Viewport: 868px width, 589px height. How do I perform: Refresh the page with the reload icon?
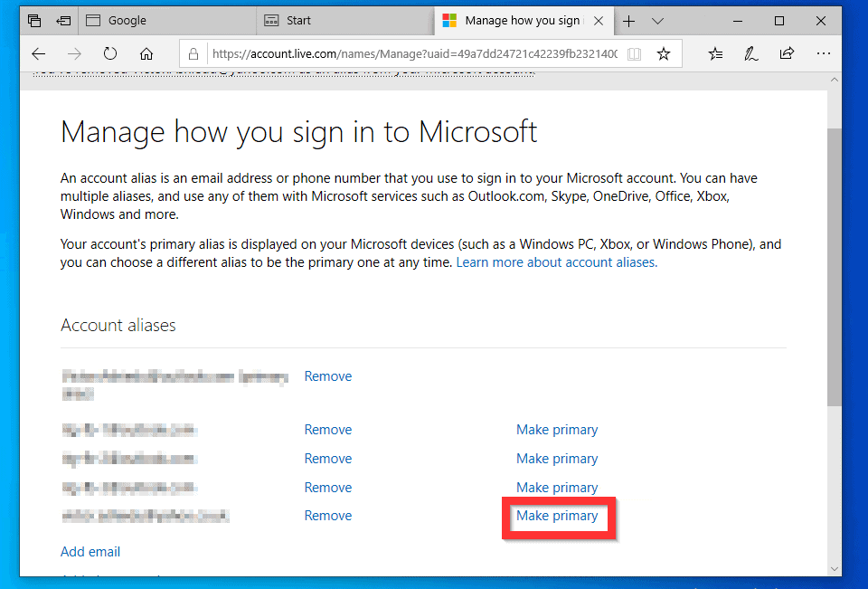click(110, 53)
